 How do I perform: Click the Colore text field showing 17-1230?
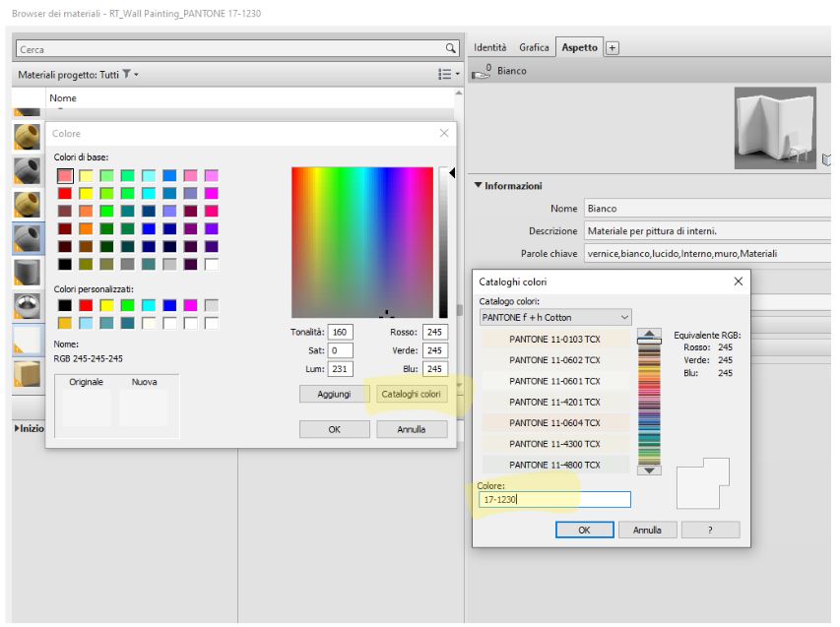point(555,500)
